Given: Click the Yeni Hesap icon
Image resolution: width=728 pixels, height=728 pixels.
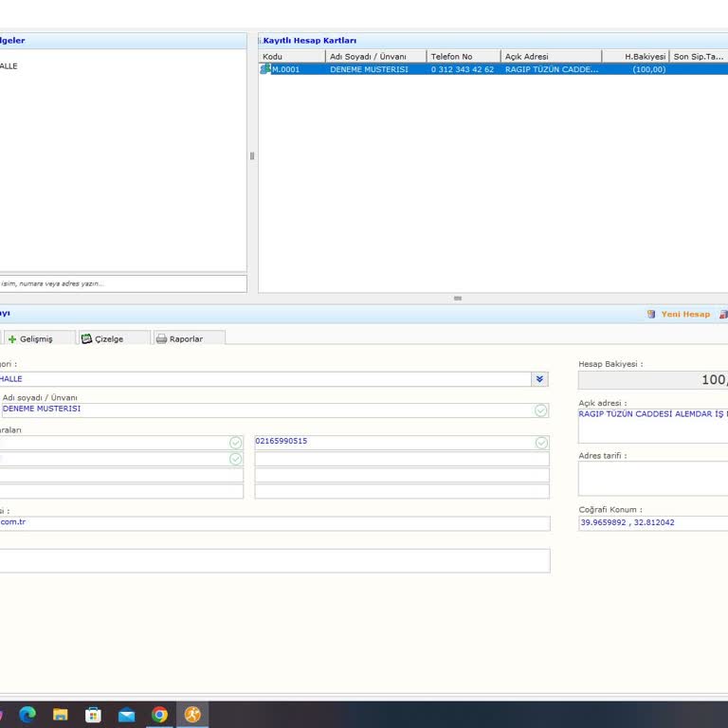Looking at the screenshot, I should click(651, 314).
